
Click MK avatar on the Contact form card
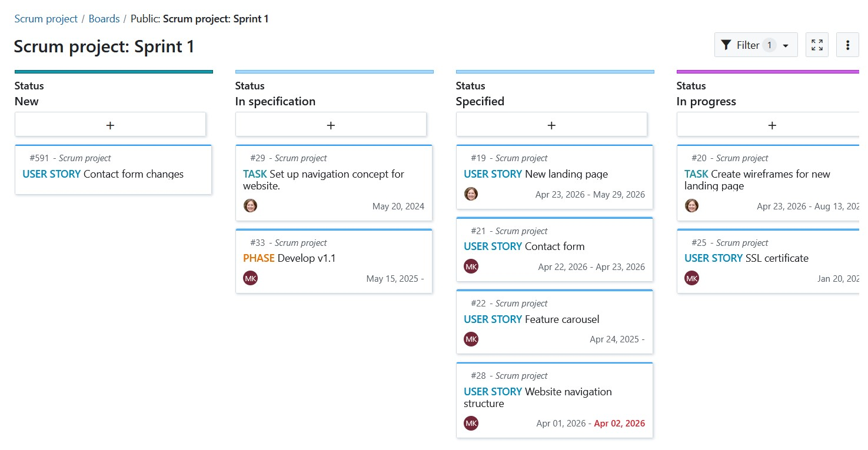point(471,266)
